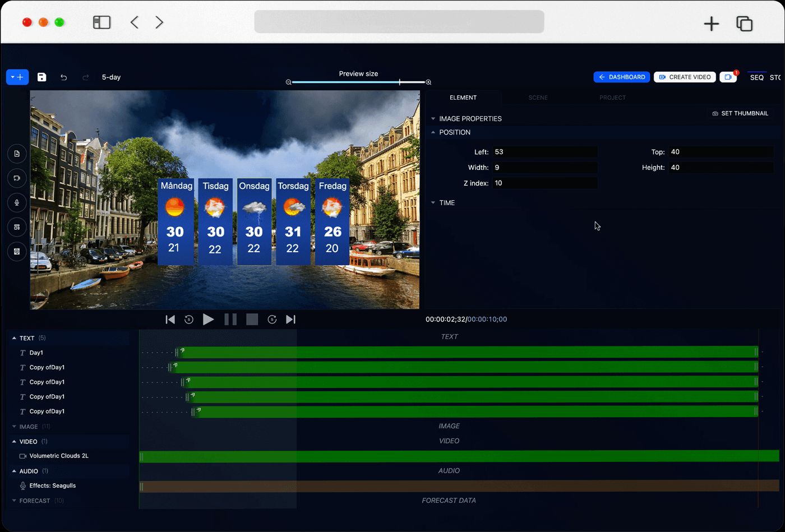Click the CREATE VIDEO button
This screenshot has height=532, width=785.
pyautogui.click(x=685, y=77)
